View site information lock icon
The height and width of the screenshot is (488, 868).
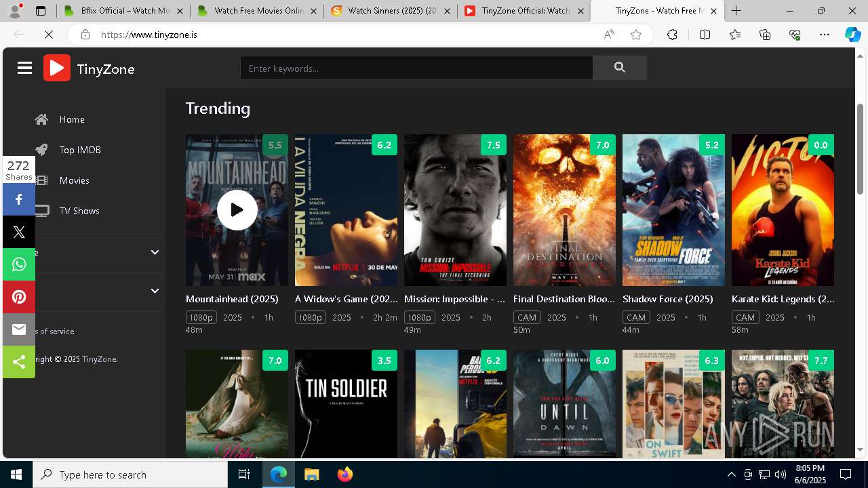point(85,35)
